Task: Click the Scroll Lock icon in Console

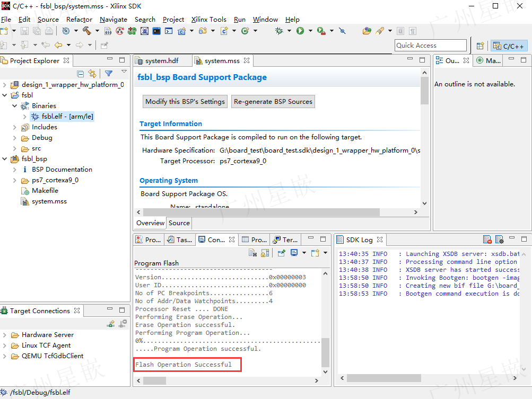Action: point(265,253)
